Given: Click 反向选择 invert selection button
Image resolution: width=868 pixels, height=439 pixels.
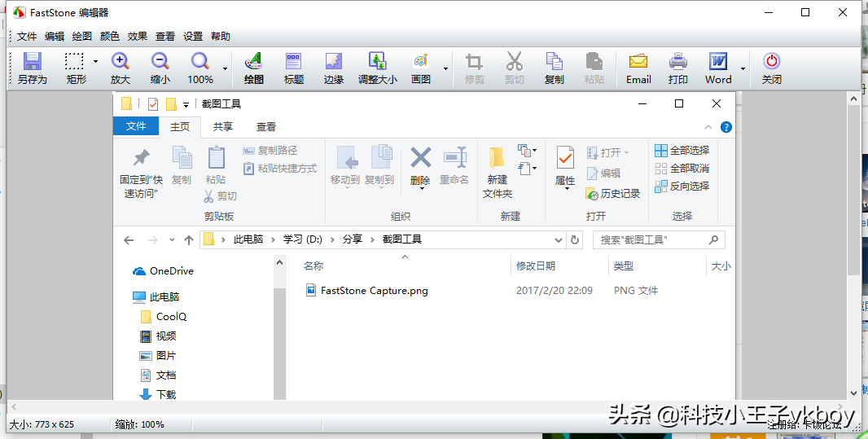Looking at the screenshot, I should click(682, 186).
